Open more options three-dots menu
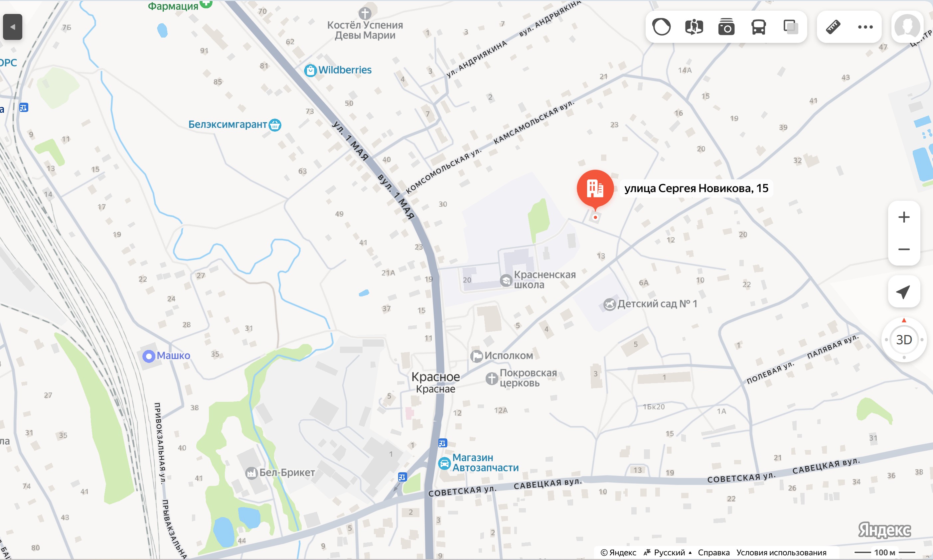 865,27
